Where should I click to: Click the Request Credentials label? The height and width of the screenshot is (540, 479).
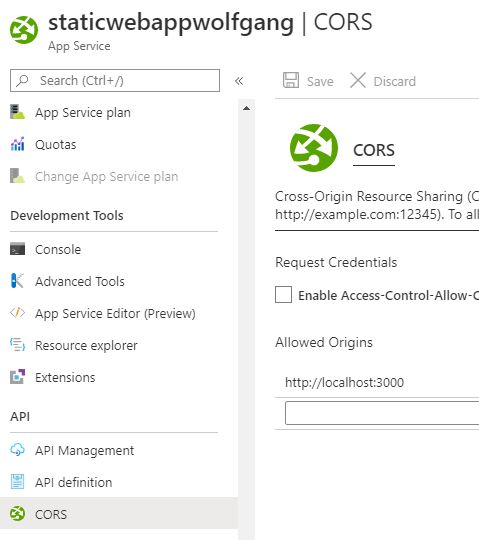click(336, 262)
